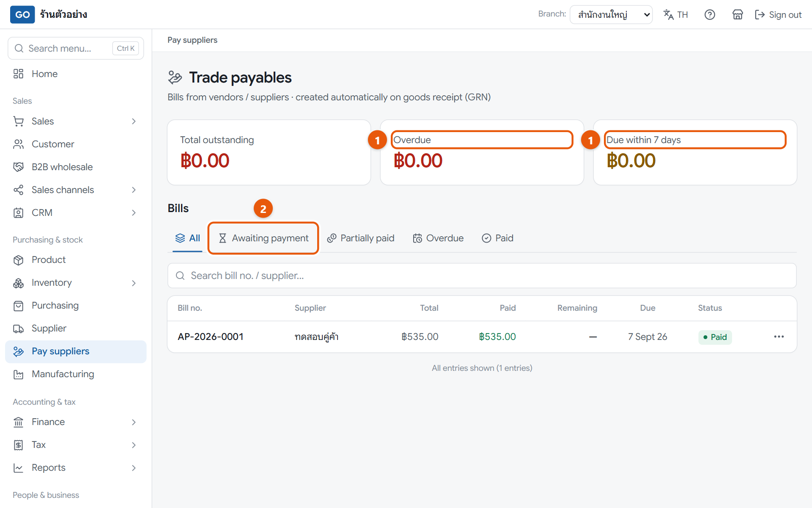This screenshot has width=812, height=508.
Task: Click the language translate icon
Action: click(668, 15)
